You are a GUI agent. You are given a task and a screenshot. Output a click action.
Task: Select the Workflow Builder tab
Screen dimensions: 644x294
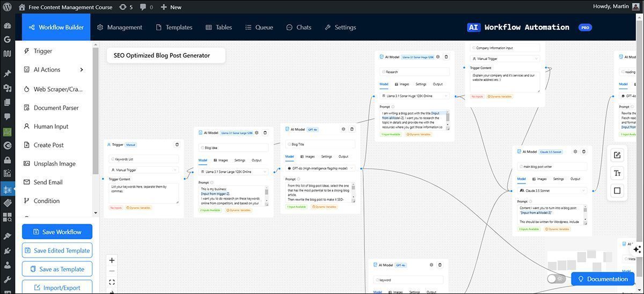point(56,27)
